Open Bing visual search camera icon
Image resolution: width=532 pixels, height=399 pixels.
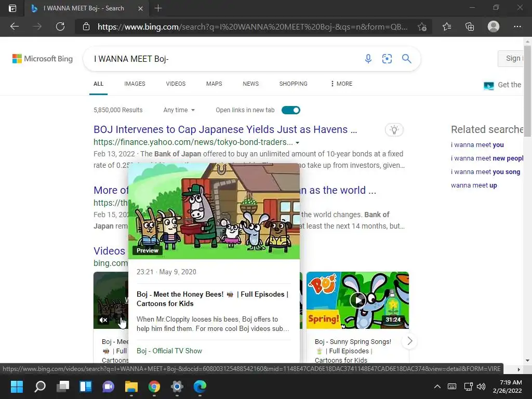pos(387,59)
